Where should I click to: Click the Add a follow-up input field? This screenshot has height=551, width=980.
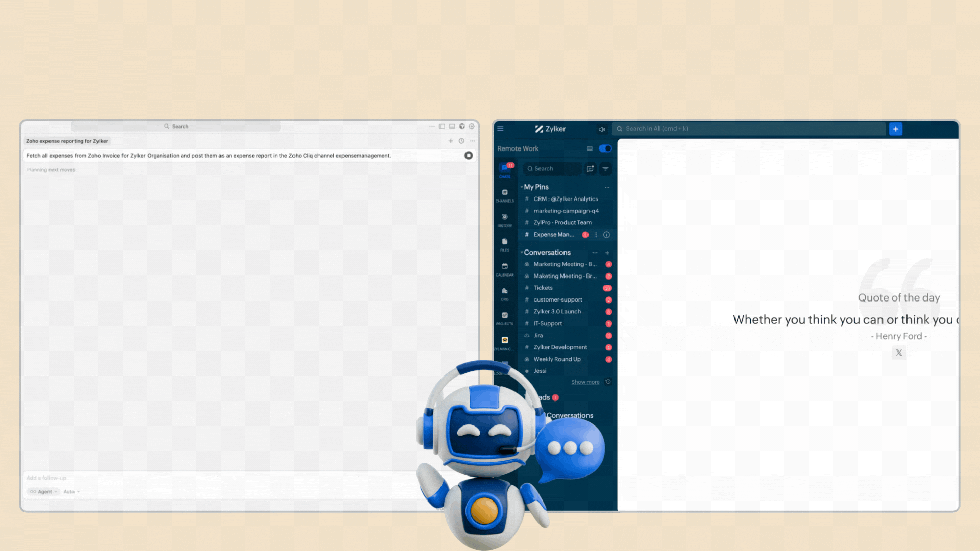point(102,478)
